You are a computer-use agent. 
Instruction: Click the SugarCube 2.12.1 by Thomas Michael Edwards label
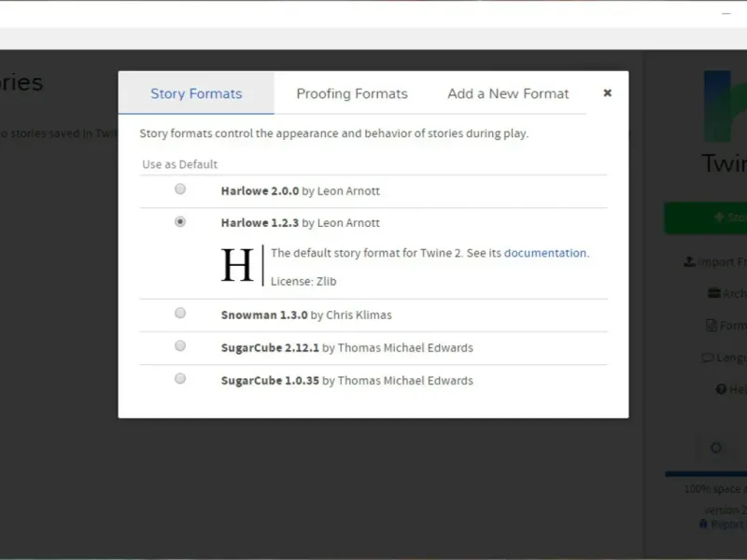346,348
